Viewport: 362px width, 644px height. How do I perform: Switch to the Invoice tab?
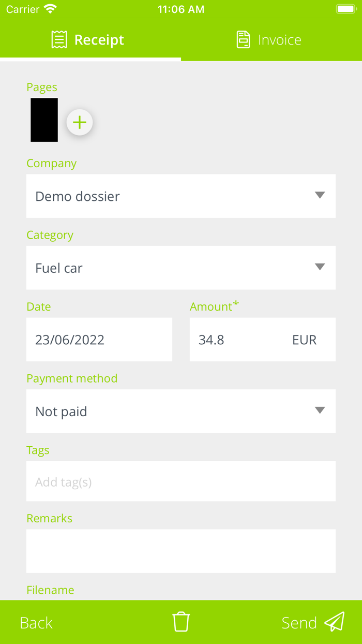(279, 40)
